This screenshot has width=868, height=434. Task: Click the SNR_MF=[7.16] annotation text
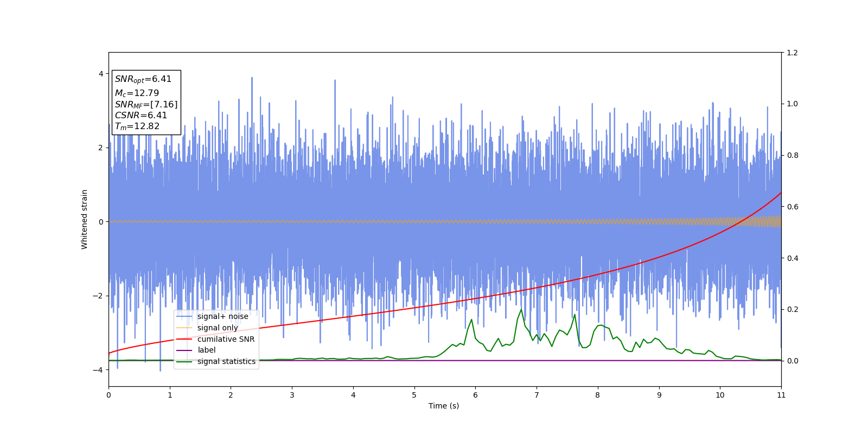pyautogui.click(x=146, y=104)
